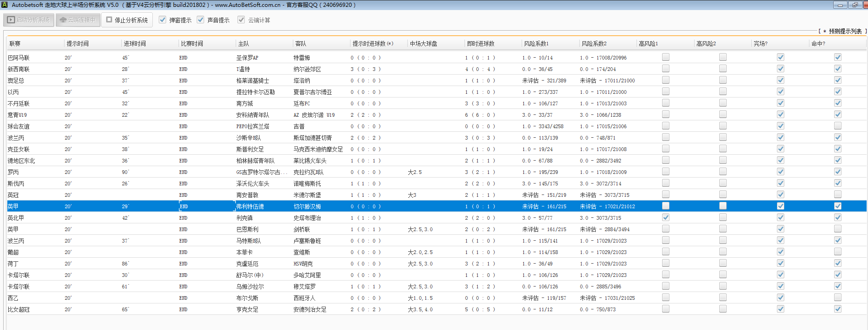
Task: Minimize the Autobetsoft window
Action: (840, 5)
